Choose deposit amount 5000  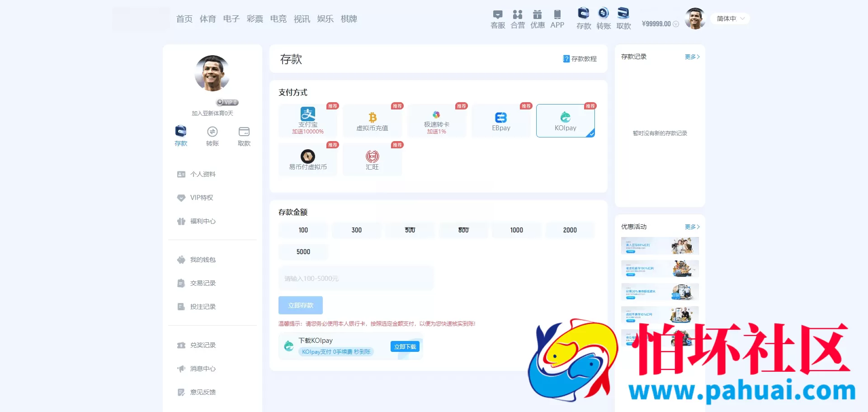click(x=303, y=252)
